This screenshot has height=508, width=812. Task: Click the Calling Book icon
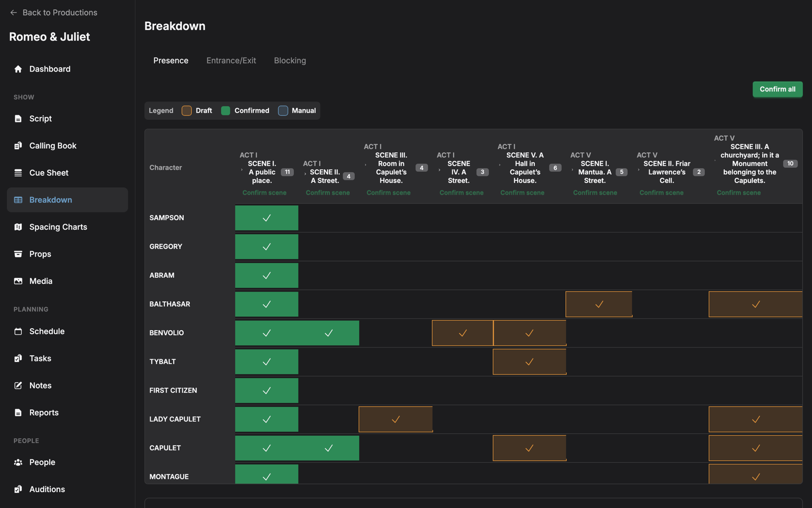[18, 146]
